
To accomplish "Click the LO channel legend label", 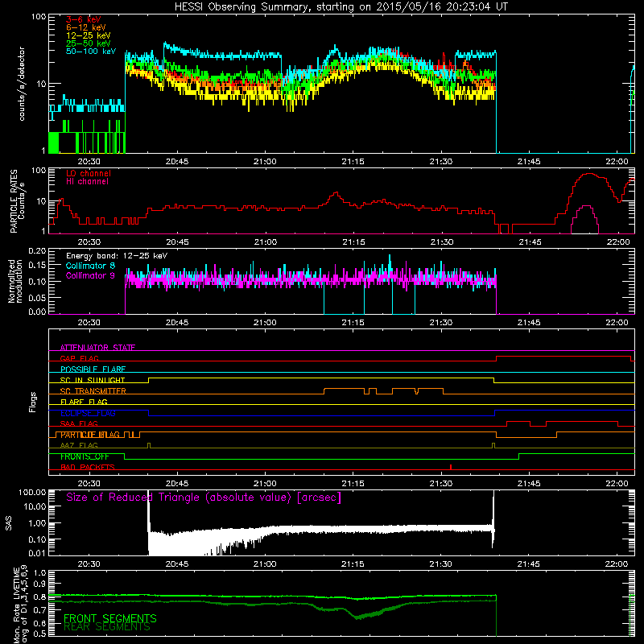I will pyautogui.click(x=89, y=173).
